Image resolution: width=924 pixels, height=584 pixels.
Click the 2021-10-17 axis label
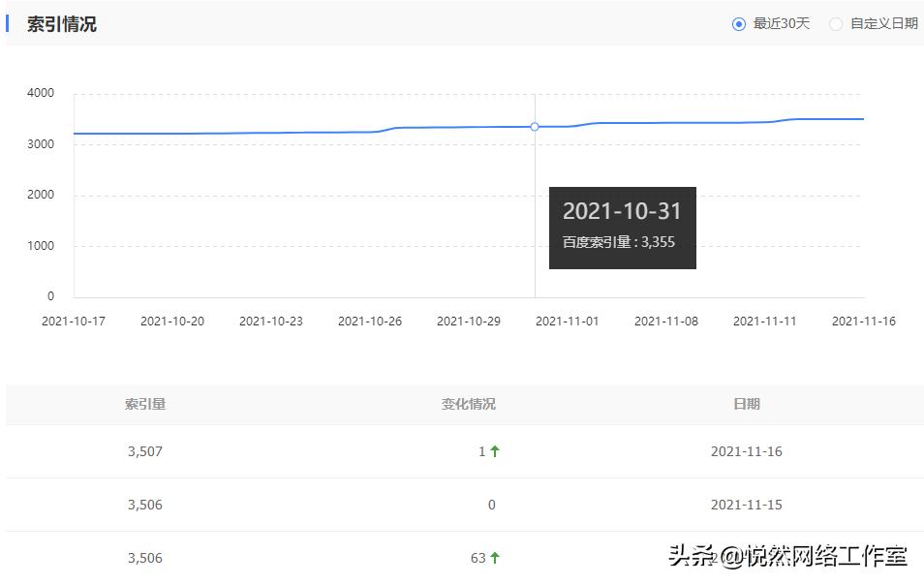pyautogui.click(x=74, y=320)
